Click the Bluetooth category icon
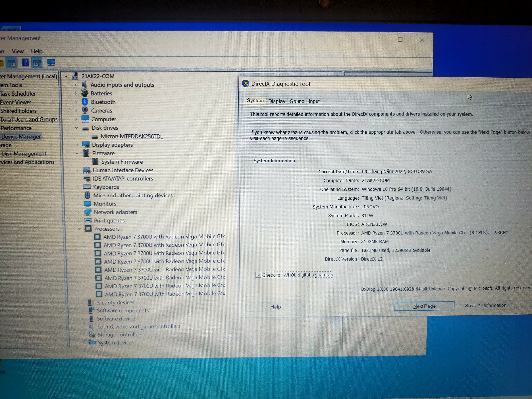 pyautogui.click(x=85, y=102)
